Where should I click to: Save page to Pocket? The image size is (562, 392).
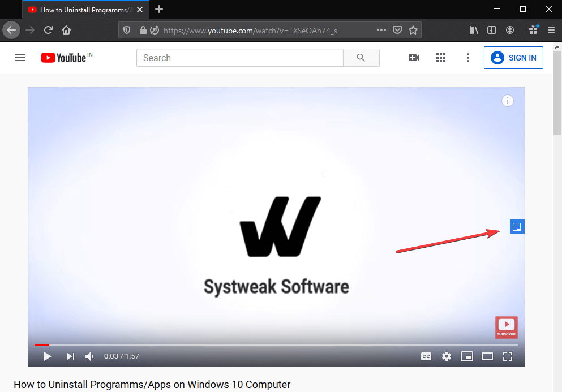(x=397, y=30)
